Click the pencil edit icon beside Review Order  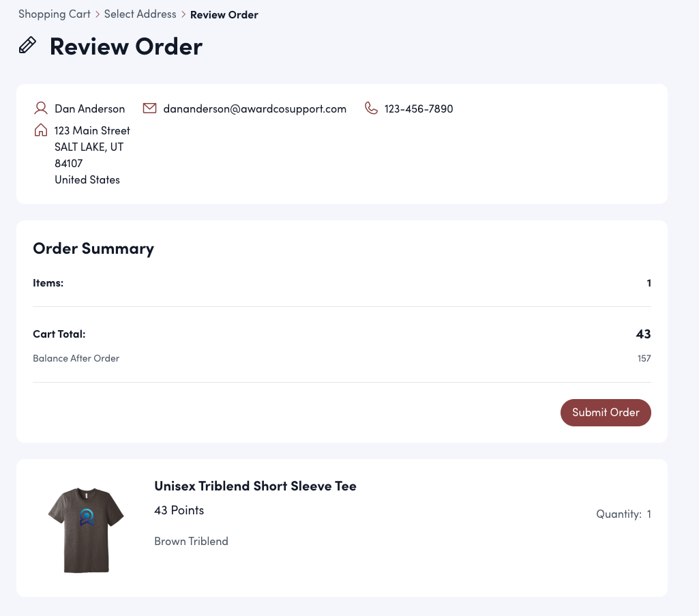click(27, 46)
